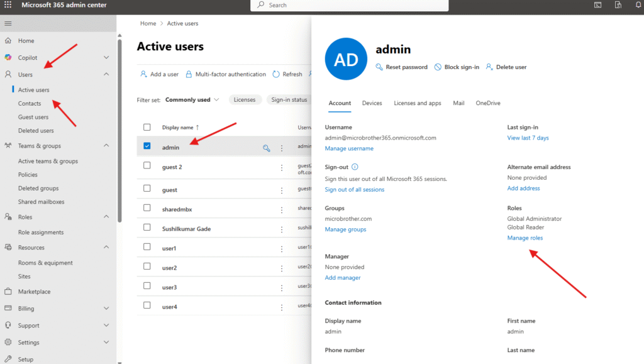Click the Delete user icon
The width and height of the screenshot is (644, 364).
coord(489,67)
